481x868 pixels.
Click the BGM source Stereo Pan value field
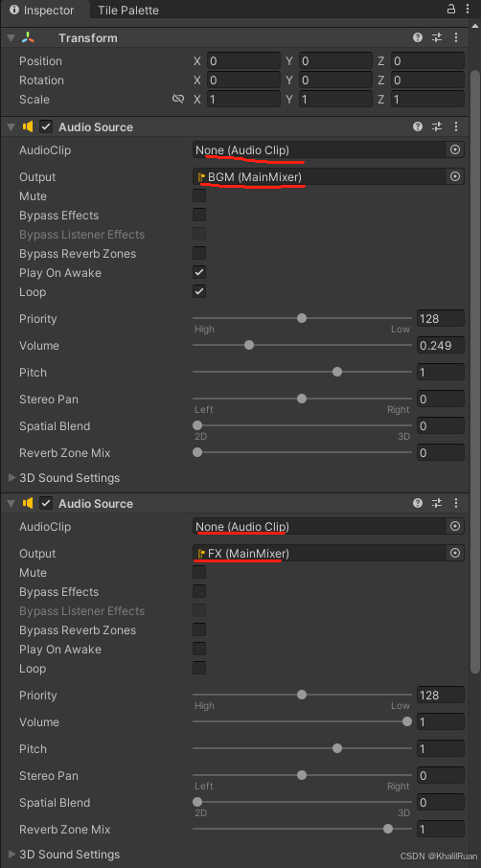pyautogui.click(x=441, y=399)
